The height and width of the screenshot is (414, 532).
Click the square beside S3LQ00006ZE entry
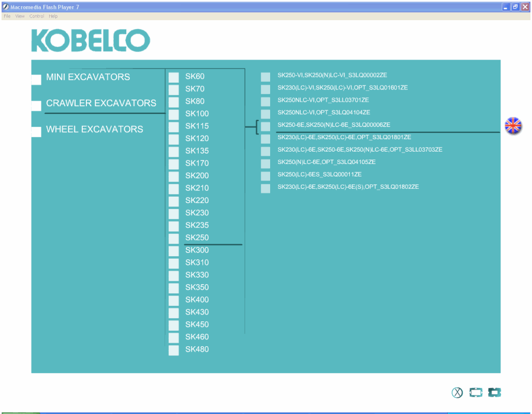click(265, 127)
